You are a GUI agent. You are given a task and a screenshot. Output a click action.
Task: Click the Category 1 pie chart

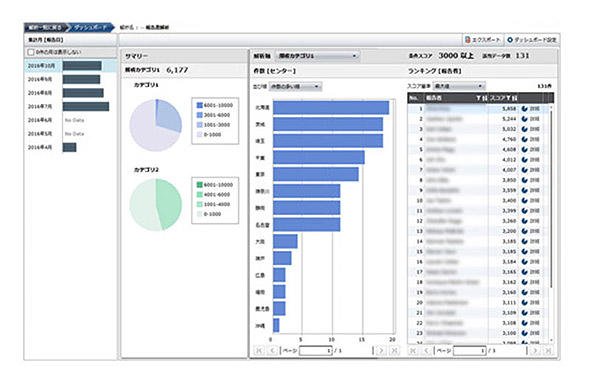(x=156, y=125)
